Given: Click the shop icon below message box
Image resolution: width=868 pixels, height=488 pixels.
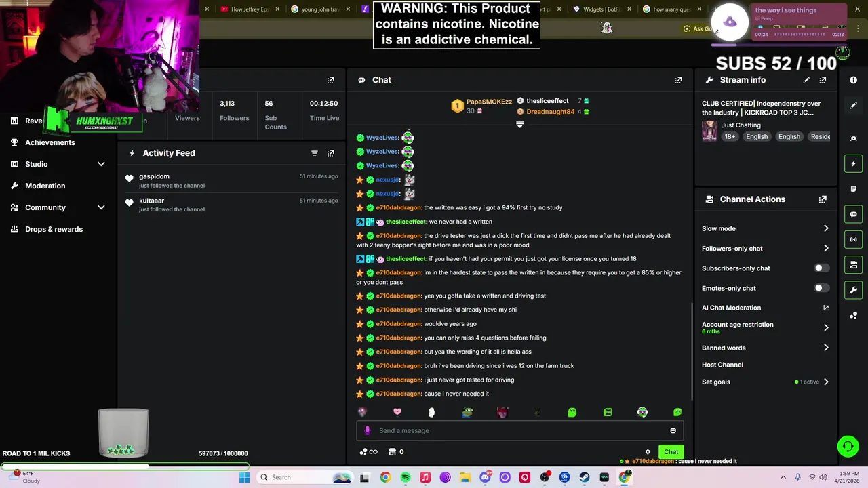Looking at the screenshot, I should (x=392, y=452).
